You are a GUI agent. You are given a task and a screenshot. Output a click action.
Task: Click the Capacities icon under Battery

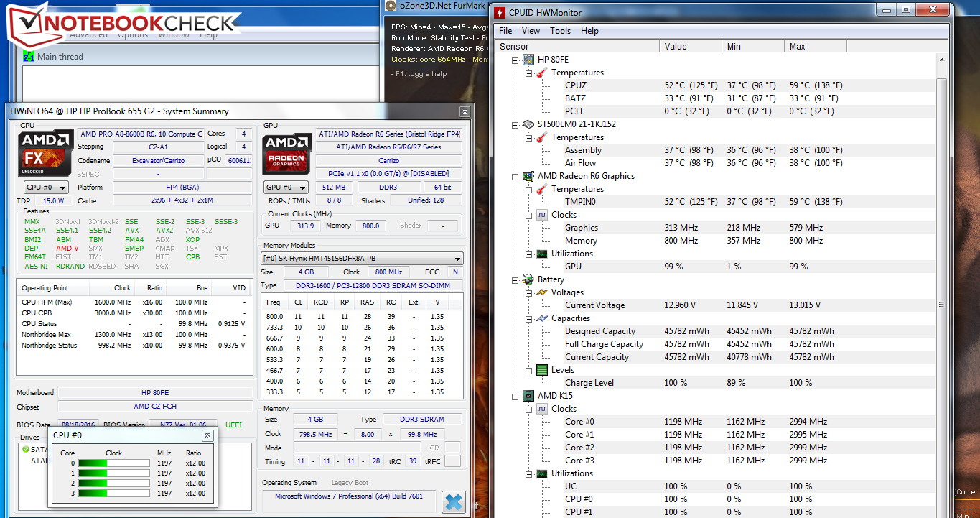tap(542, 318)
